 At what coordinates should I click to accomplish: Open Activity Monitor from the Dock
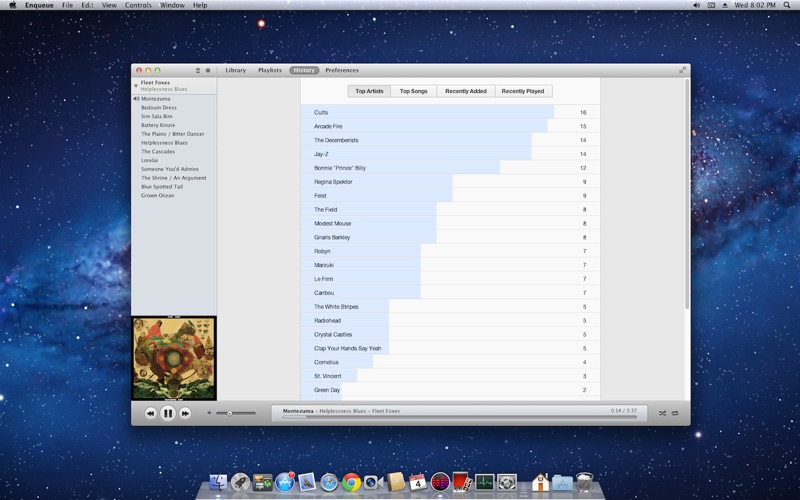click(x=485, y=482)
